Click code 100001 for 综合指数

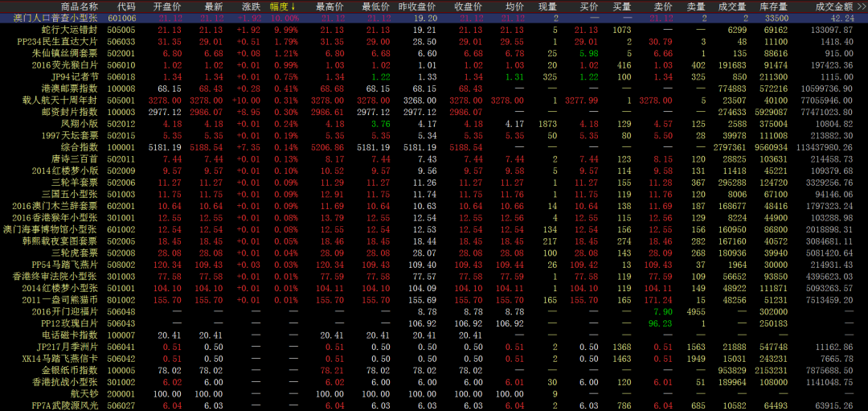coord(121,147)
